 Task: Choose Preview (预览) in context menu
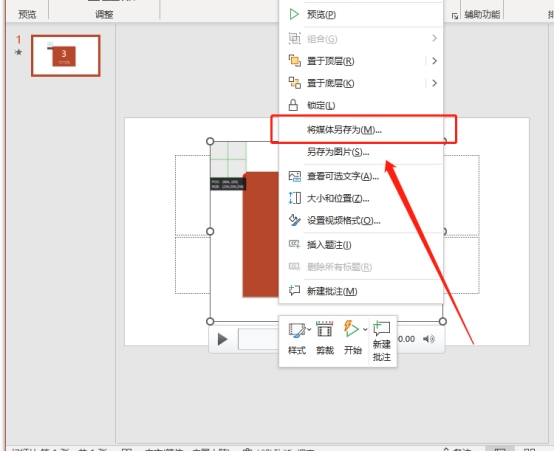[x=361, y=14]
